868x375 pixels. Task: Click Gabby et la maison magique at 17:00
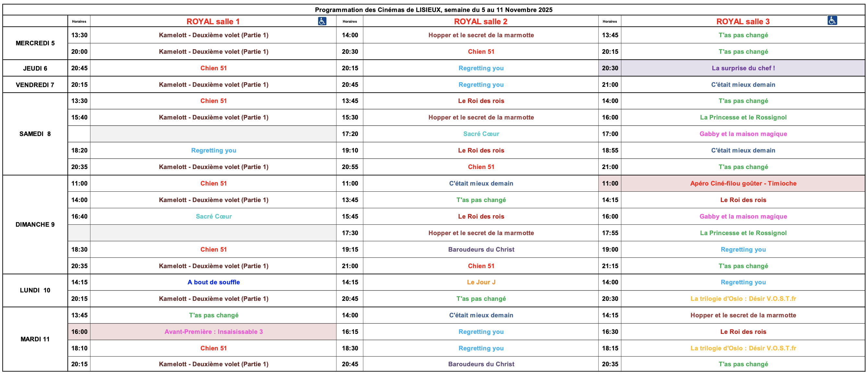coord(743,134)
